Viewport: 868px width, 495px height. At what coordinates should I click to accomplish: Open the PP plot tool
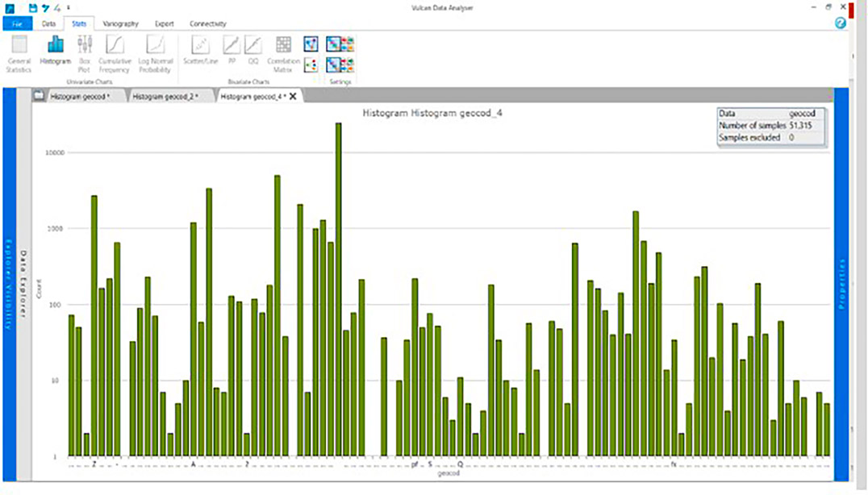pos(232,50)
